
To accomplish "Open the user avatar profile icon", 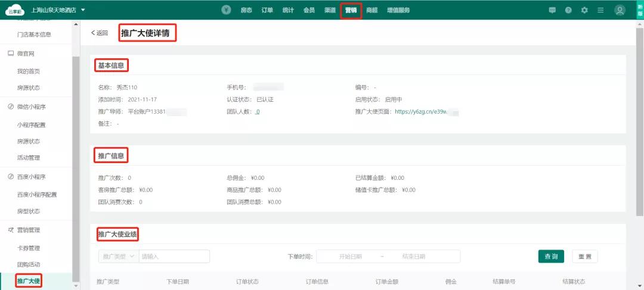I will [620, 10].
